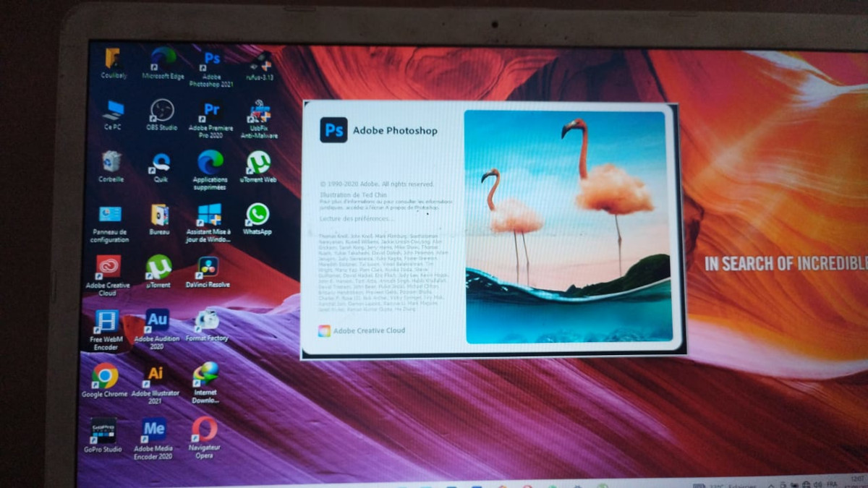Image resolution: width=868 pixels, height=488 pixels.
Task: Click the OBS Studio desktop icon
Action: [x=161, y=112]
